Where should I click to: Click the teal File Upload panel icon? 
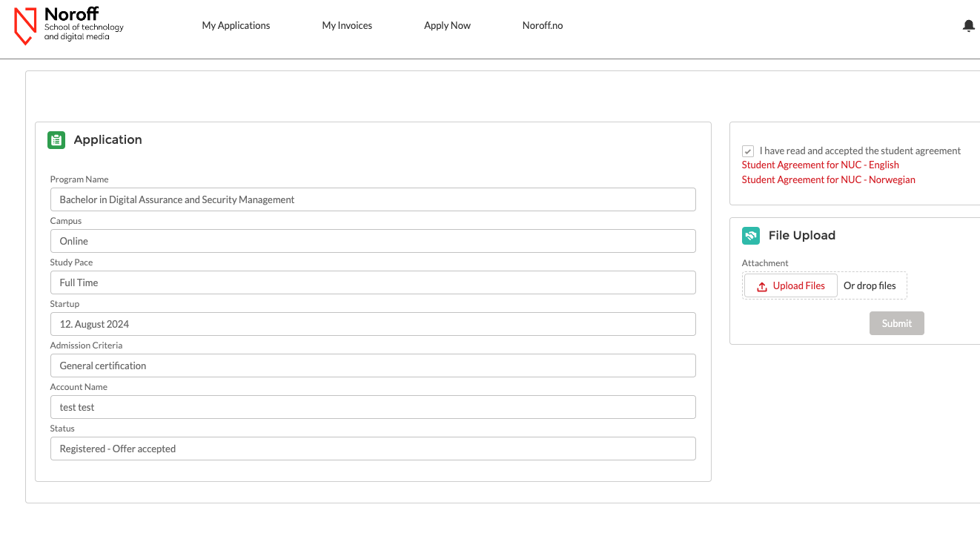click(750, 235)
